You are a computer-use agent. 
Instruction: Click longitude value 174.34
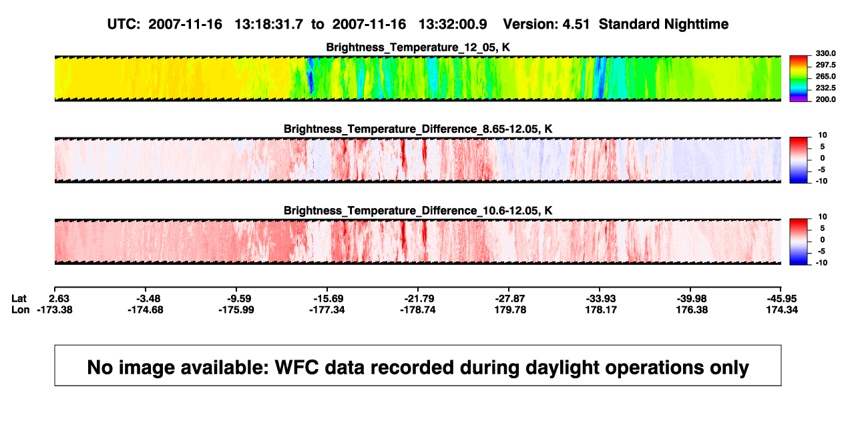[x=781, y=310]
